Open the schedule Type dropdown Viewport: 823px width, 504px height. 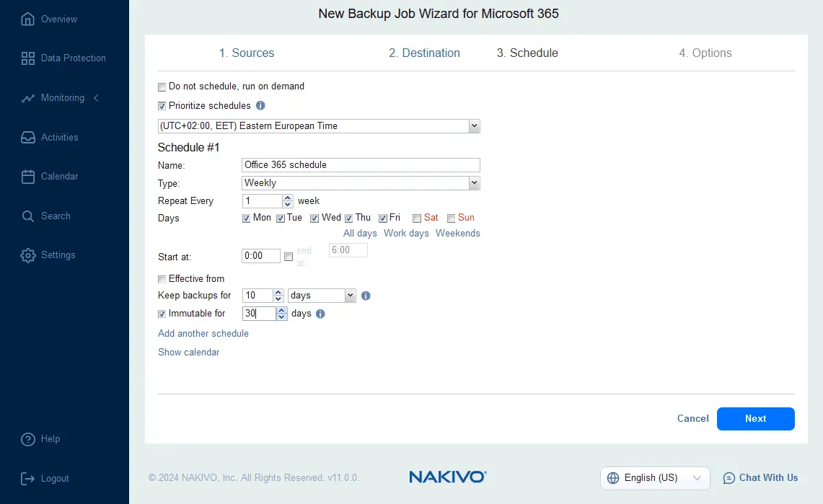474,183
